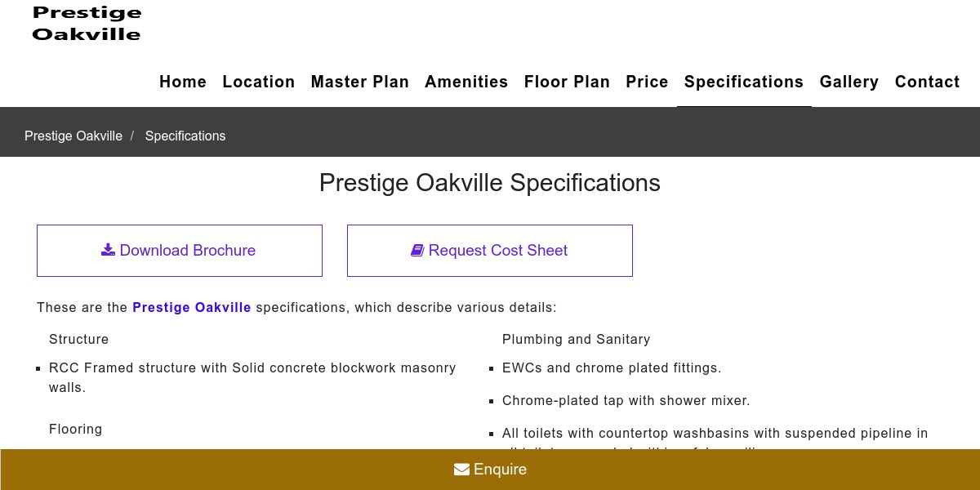Click the book icon beside Request Cost Sheet

(417, 250)
